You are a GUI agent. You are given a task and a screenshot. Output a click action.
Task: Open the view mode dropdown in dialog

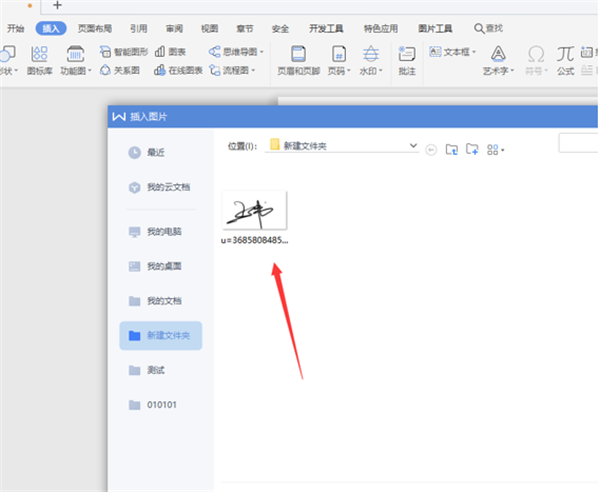495,149
